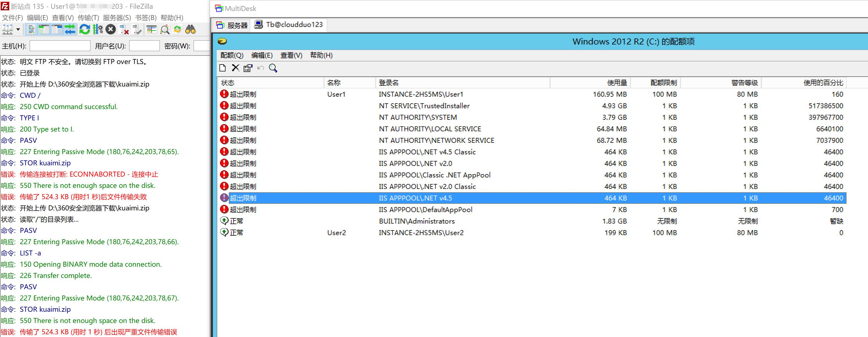Reconnect to the last server

pos(137,30)
